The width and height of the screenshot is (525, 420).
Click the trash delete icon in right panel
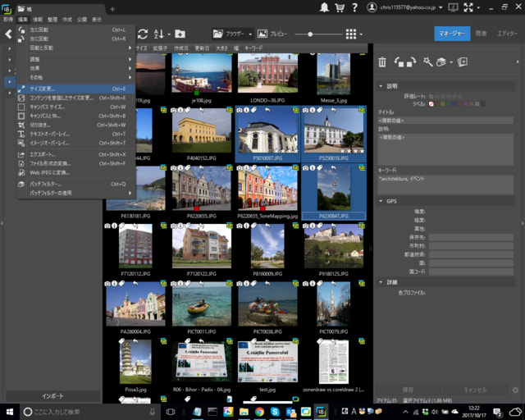[x=382, y=62]
